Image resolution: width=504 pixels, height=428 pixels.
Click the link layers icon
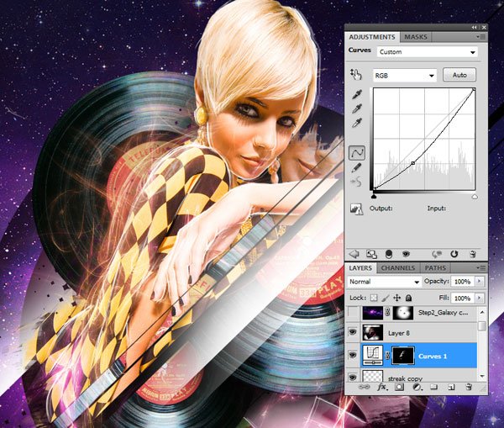pos(364,387)
